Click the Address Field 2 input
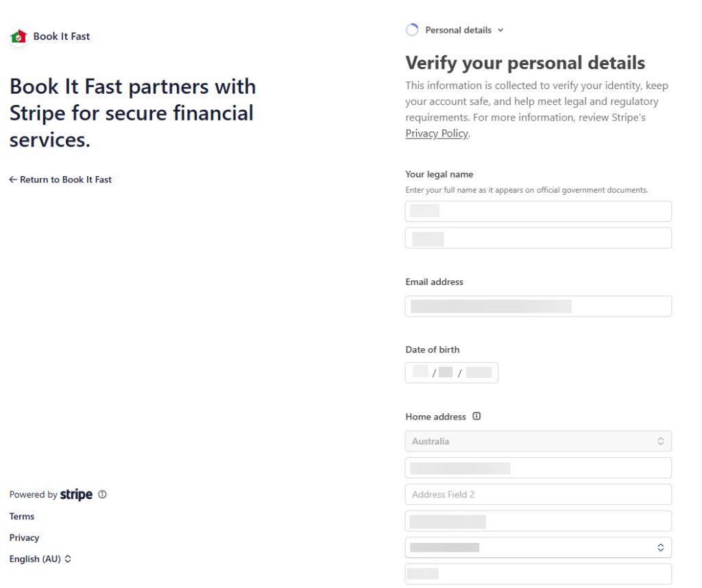 [538, 494]
